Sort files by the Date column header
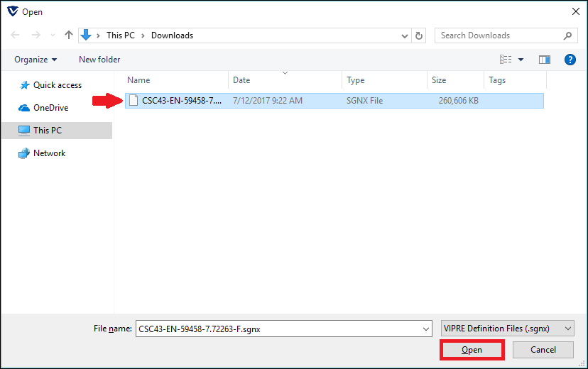The height and width of the screenshot is (369, 588). pos(242,80)
